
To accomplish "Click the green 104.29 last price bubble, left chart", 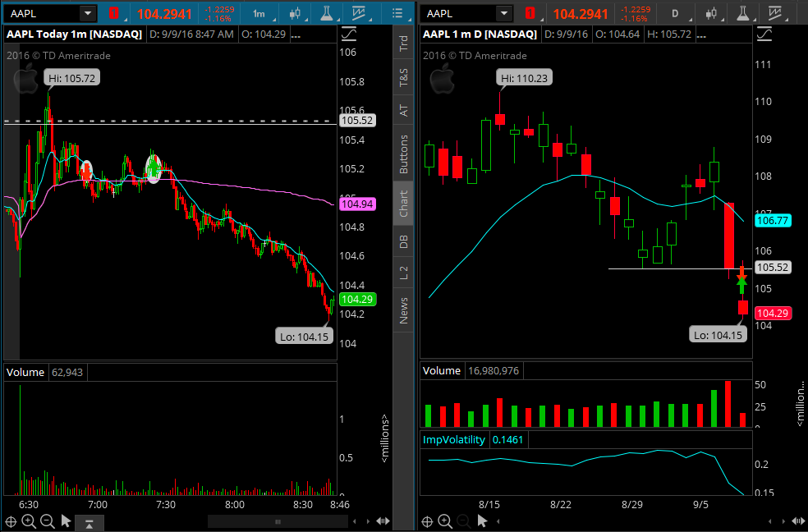I will coord(357,299).
